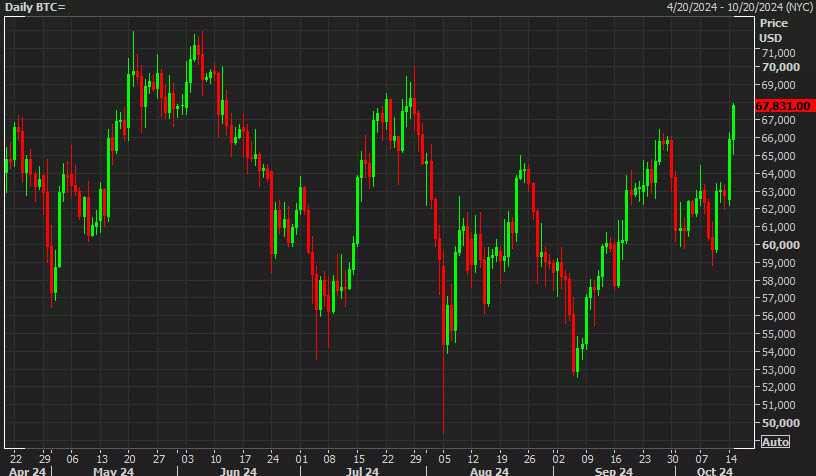The width and height of the screenshot is (816, 476).
Task: Click the Daily BTC= chart title
Action: tap(35, 7)
